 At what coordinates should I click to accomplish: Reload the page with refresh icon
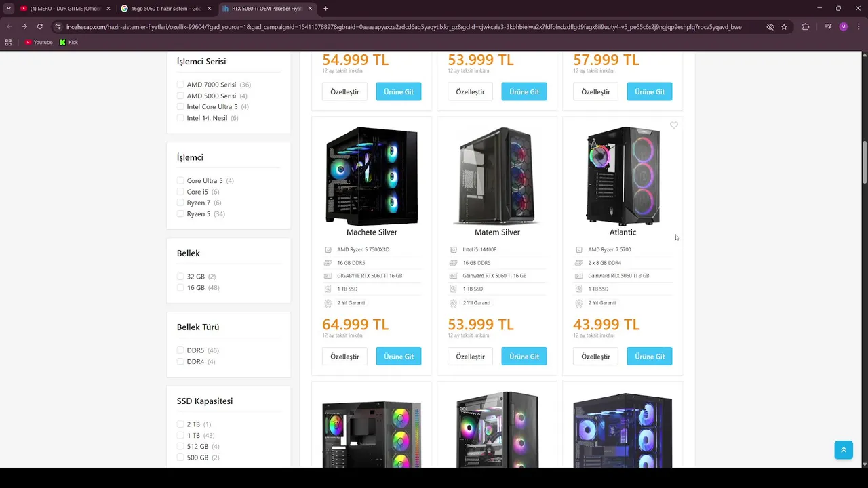point(39,26)
